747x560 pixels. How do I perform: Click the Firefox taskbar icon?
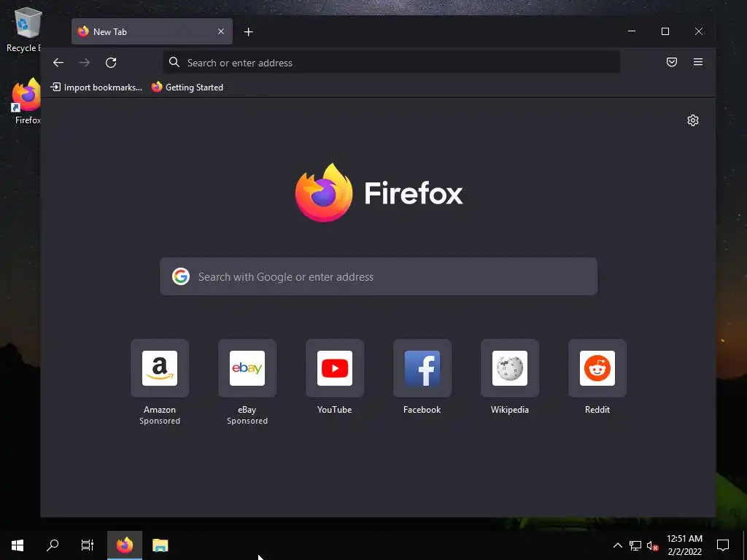click(125, 545)
